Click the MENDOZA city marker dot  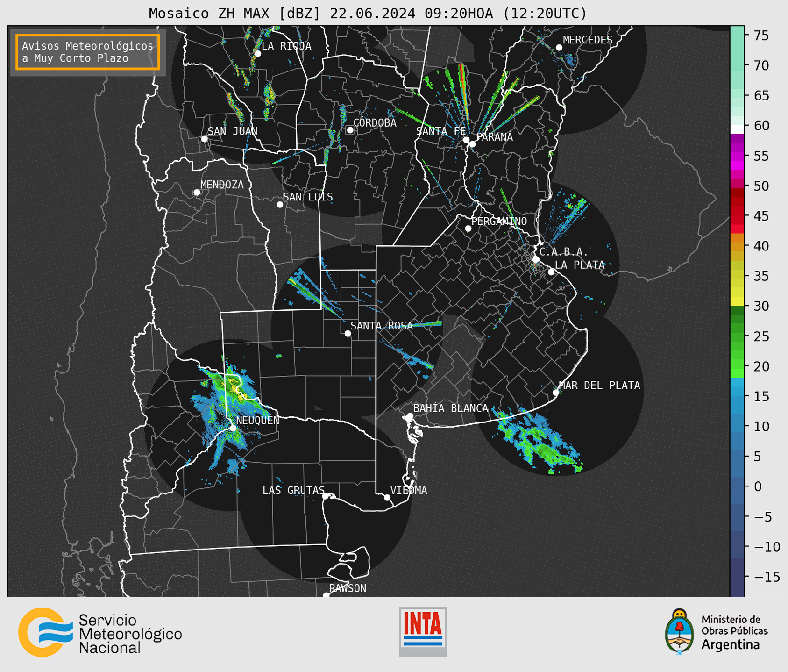197,193
